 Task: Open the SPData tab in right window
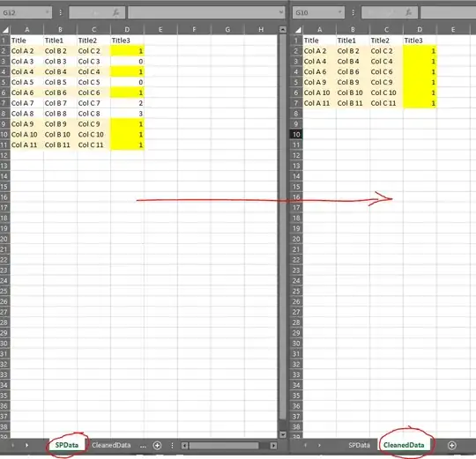359,445
